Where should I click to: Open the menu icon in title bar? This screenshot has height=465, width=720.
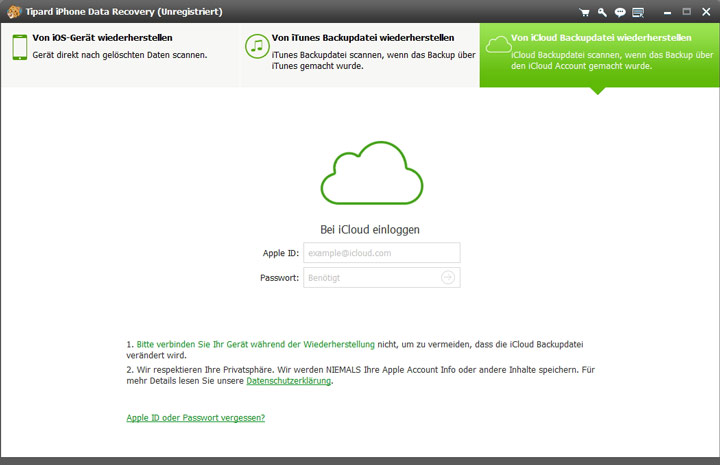(x=638, y=12)
